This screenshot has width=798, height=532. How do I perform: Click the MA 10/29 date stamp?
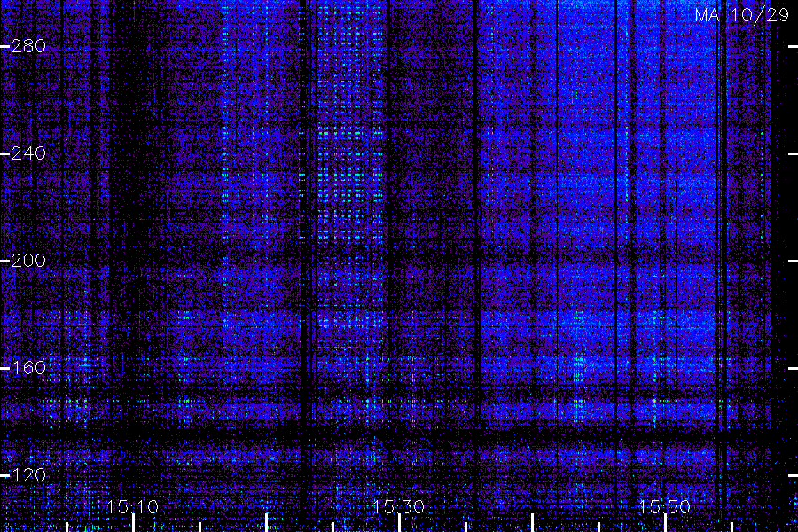(x=742, y=15)
